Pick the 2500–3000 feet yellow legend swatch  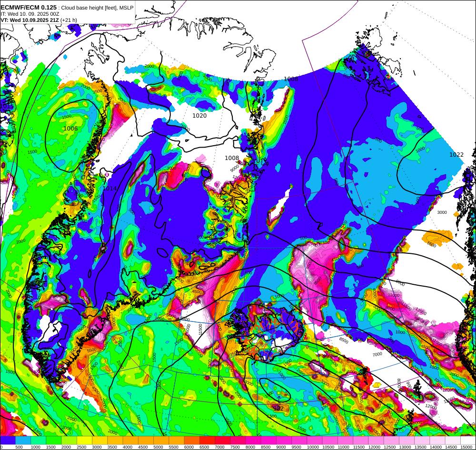(84, 440)
